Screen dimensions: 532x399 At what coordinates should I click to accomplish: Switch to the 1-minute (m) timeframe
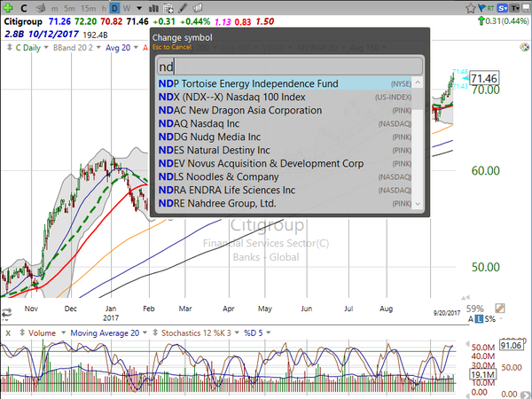(54, 8)
